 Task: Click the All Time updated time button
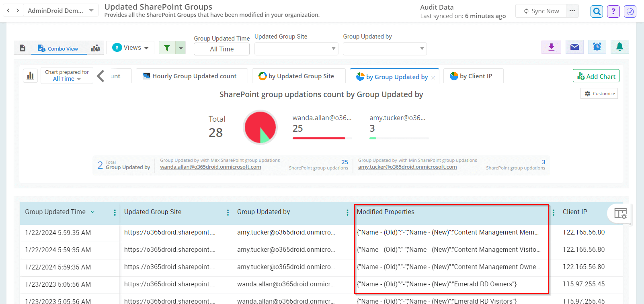[x=222, y=49]
